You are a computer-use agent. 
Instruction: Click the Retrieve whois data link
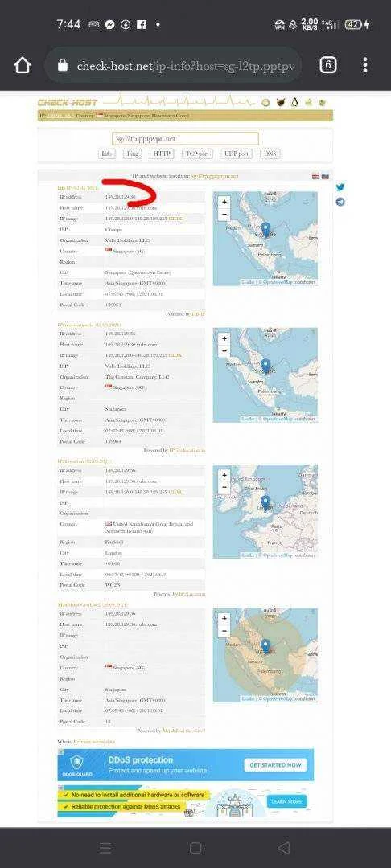point(94,741)
